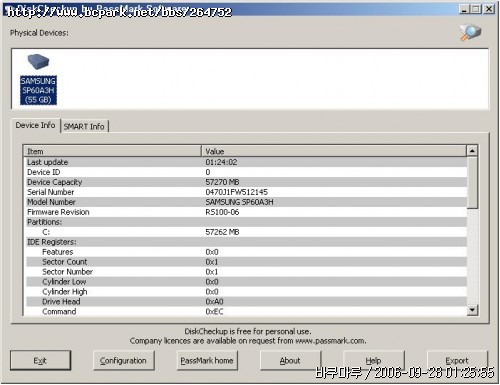Close the DiskCheckup window
The width and height of the screenshot is (500, 385).
tap(489, 9)
